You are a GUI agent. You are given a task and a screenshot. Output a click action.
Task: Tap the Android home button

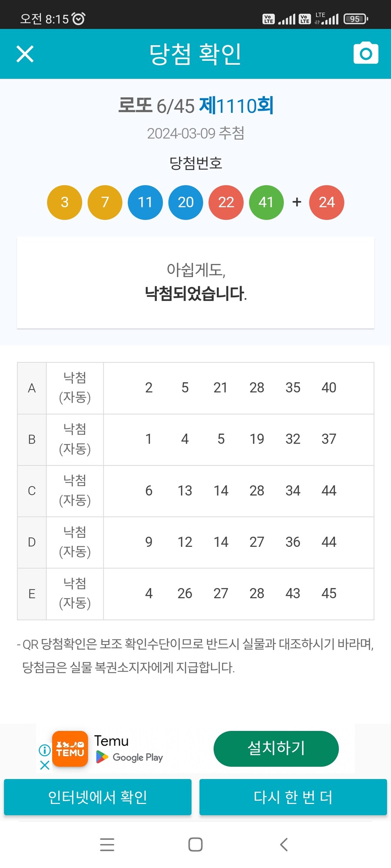coord(195,845)
